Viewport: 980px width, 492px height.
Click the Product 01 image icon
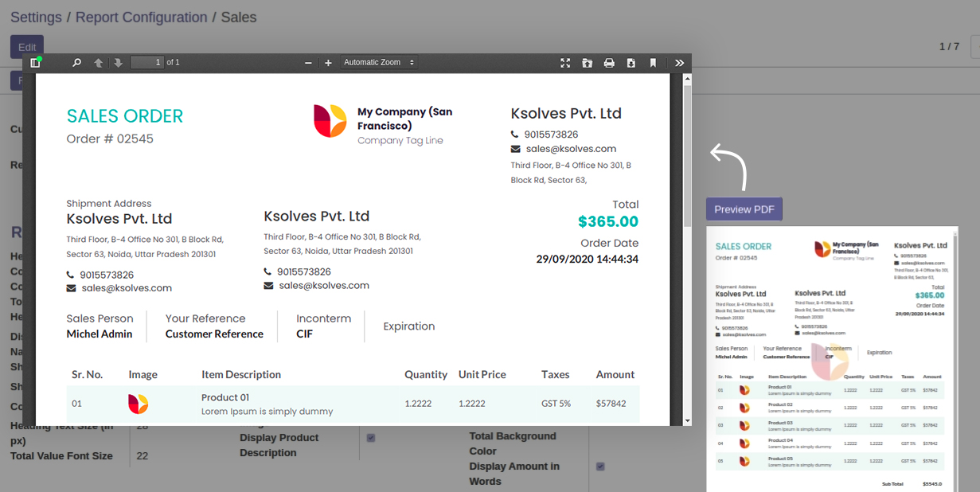pyautogui.click(x=138, y=404)
